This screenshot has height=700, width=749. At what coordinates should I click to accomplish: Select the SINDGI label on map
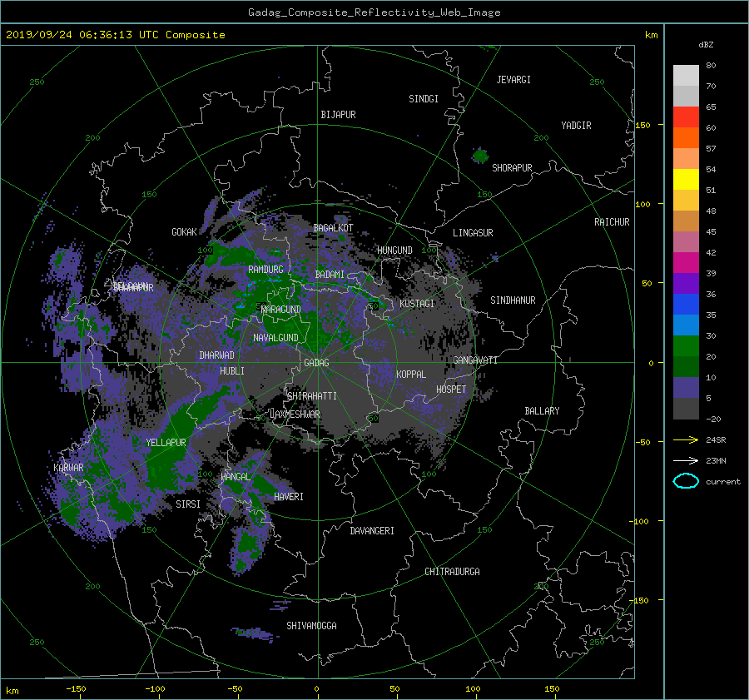(424, 99)
